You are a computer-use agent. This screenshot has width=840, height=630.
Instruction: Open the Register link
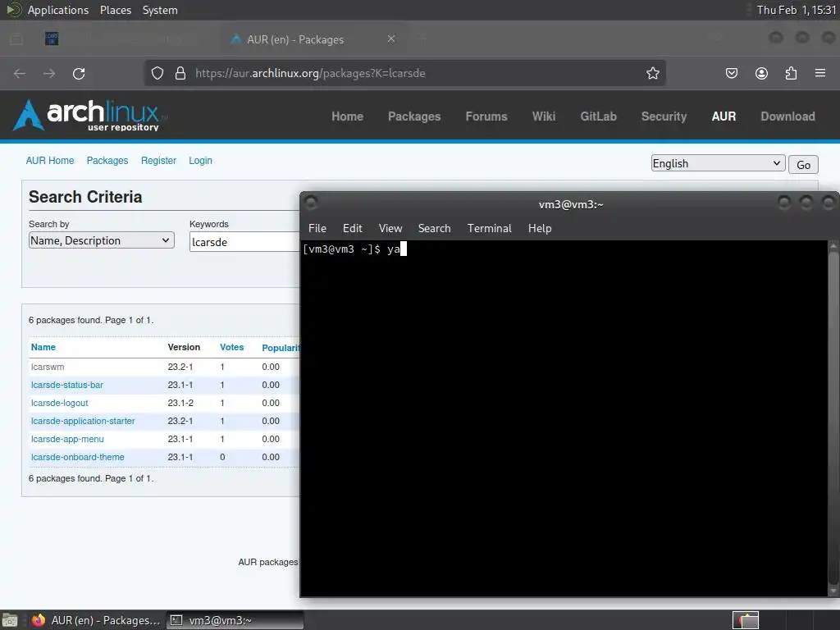(158, 161)
